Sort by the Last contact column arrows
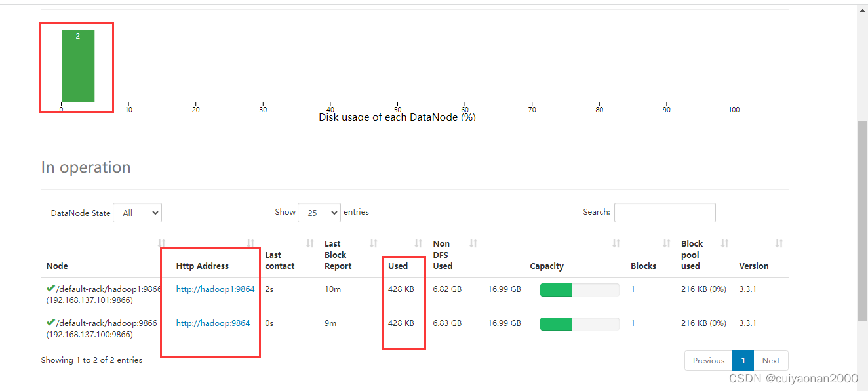The image size is (868, 391). [310, 243]
